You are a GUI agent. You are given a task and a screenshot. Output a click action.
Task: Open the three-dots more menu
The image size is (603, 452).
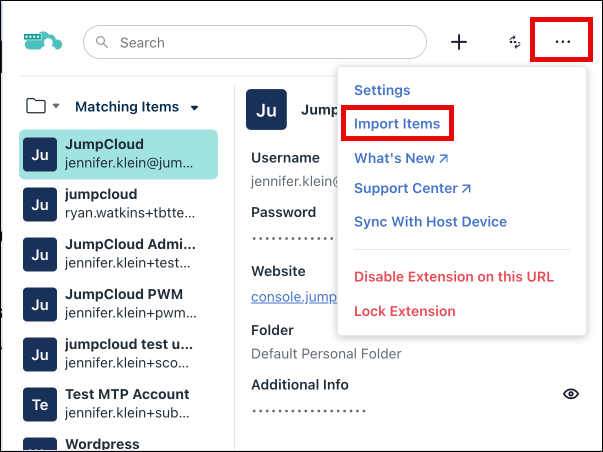click(562, 42)
